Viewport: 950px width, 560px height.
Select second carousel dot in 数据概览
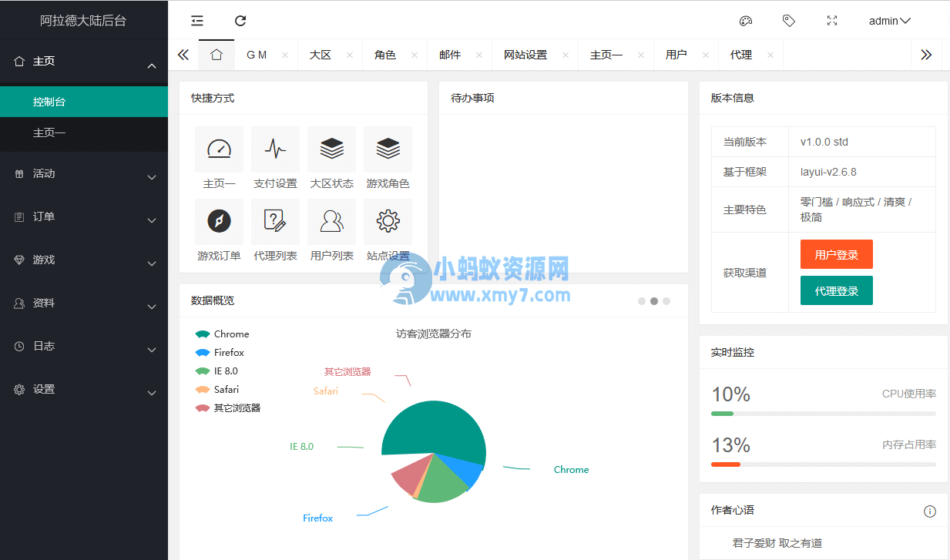tap(654, 301)
